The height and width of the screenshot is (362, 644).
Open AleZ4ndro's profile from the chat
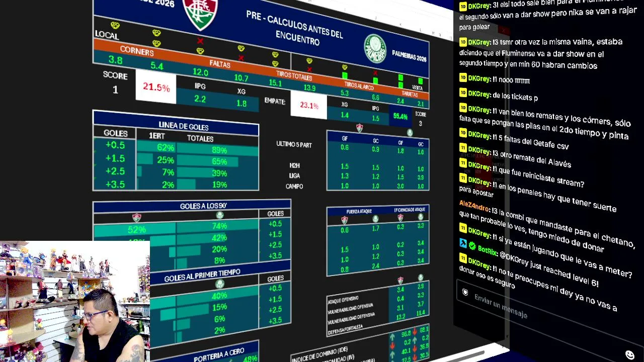[474, 205]
